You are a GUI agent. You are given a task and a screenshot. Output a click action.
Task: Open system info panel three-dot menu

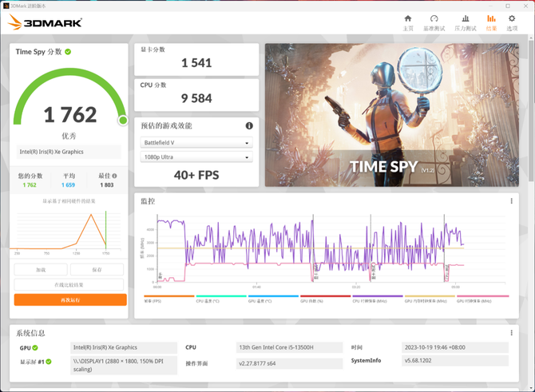pos(512,333)
